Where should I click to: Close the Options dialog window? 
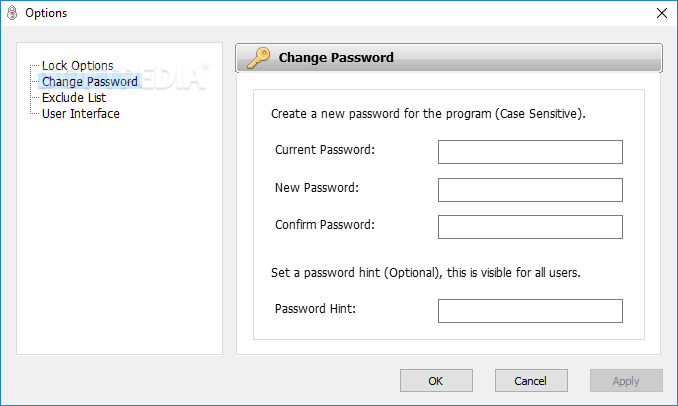661,13
